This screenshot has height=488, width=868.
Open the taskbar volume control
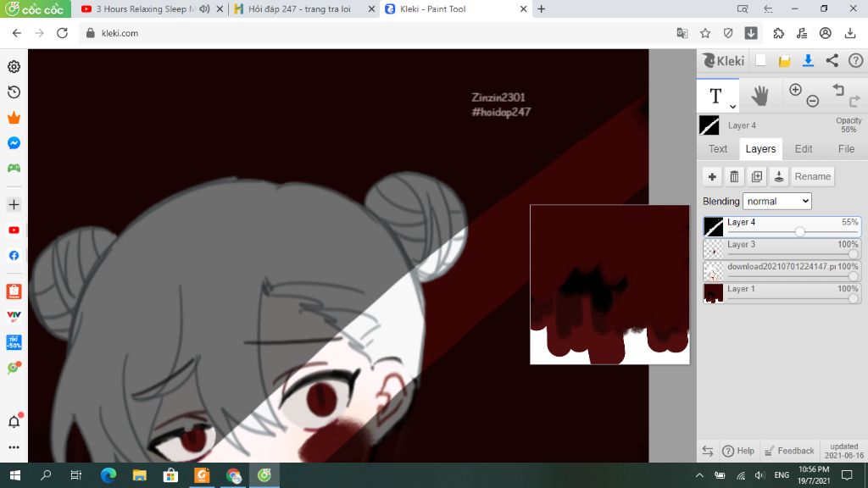pos(759,475)
